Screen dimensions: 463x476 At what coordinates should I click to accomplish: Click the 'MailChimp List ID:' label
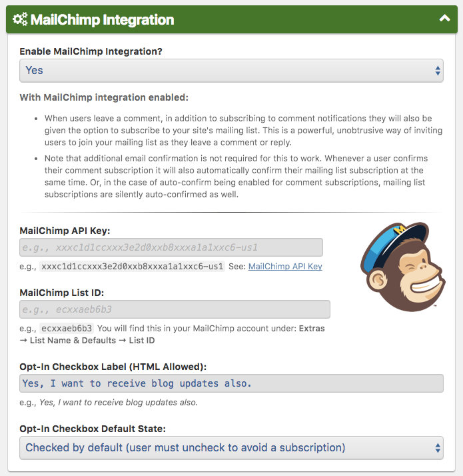(x=62, y=293)
